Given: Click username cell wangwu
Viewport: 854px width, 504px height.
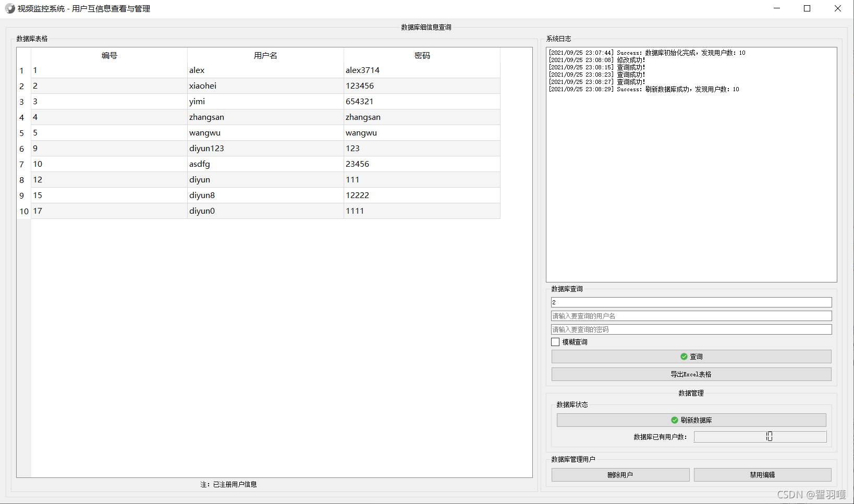Looking at the screenshot, I should coord(266,133).
